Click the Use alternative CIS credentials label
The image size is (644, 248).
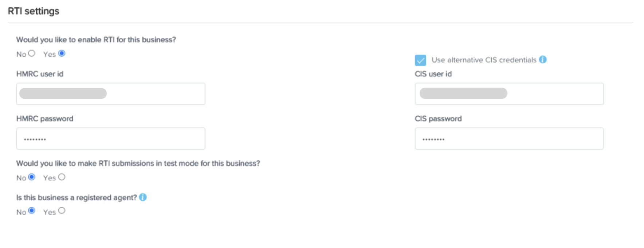coord(484,60)
